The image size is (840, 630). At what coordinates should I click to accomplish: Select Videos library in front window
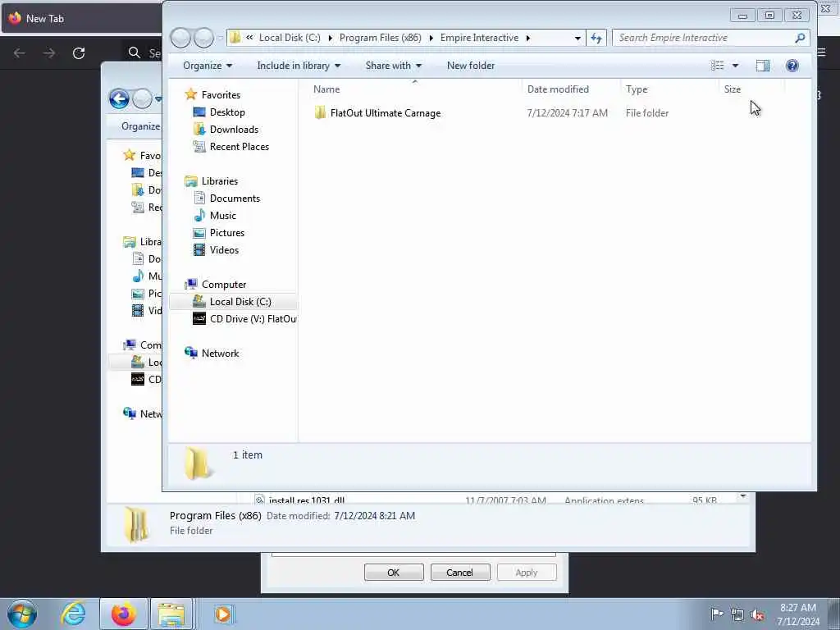(224, 249)
